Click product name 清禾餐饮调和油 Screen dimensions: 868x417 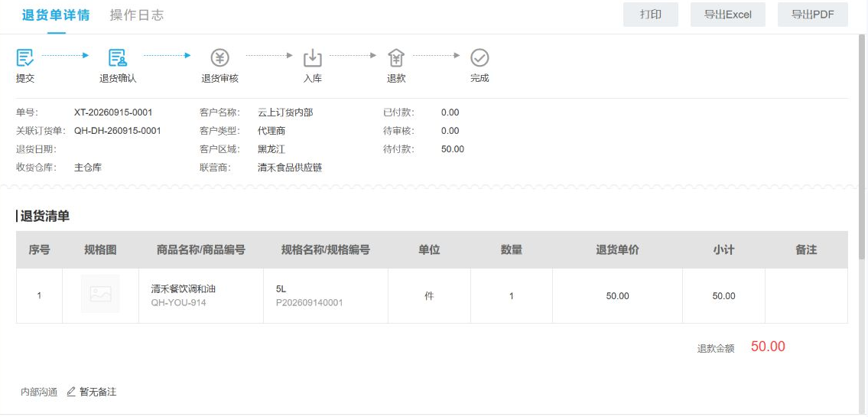(x=184, y=288)
